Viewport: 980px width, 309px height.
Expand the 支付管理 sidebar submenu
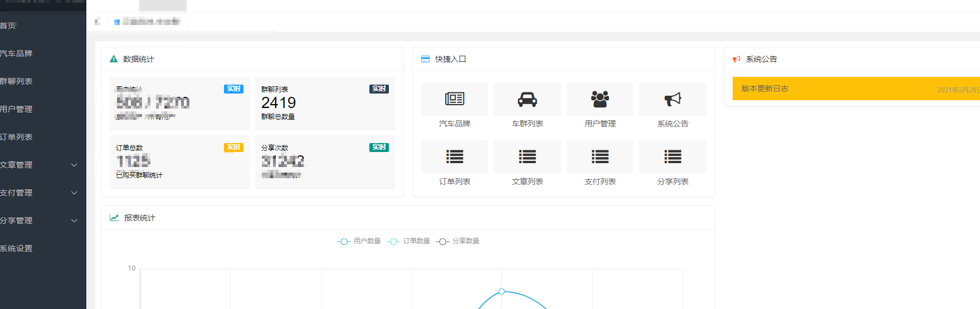coord(40,193)
